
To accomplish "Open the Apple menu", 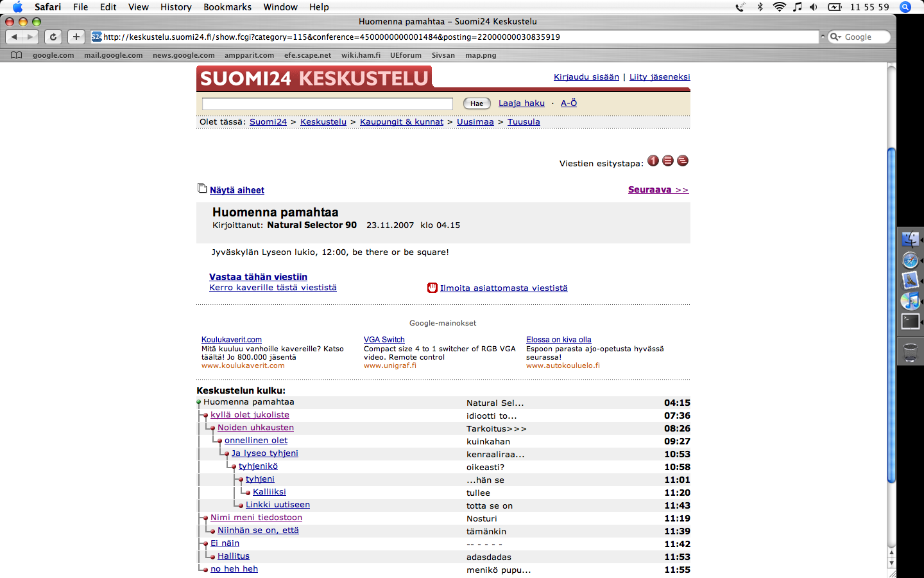I will [17, 7].
